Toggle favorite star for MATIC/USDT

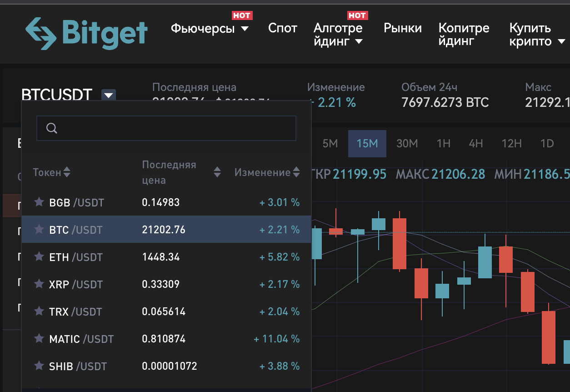(40, 338)
